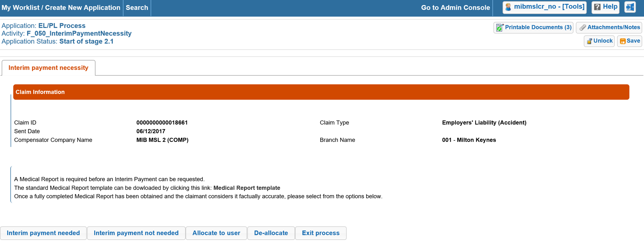Select Interim payment needed

click(x=43, y=233)
